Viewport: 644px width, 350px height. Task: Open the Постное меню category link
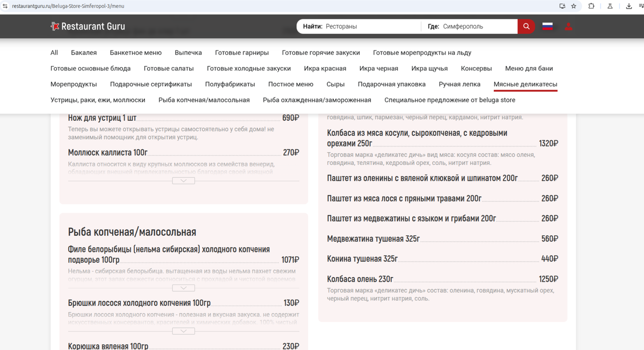[x=291, y=84]
